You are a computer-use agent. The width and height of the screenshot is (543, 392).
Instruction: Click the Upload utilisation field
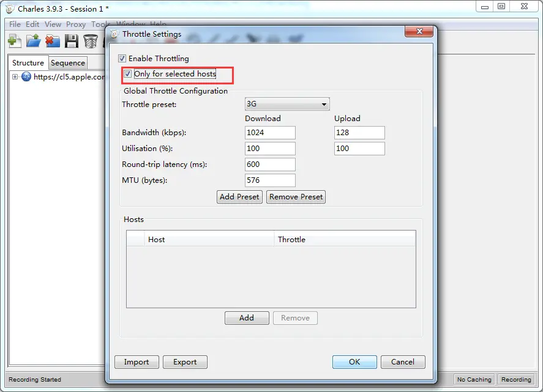pyautogui.click(x=359, y=149)
